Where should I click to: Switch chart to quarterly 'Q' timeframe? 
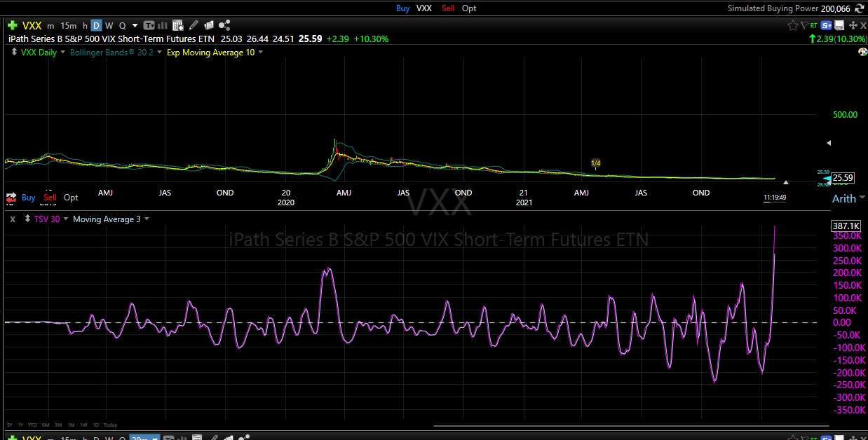pyautogui.click(x=122, y=26)
